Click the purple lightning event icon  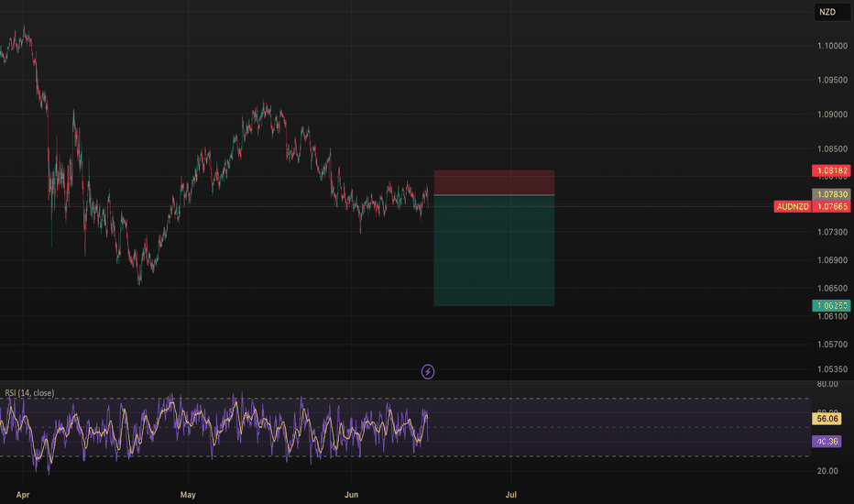[x=428, y=372]
